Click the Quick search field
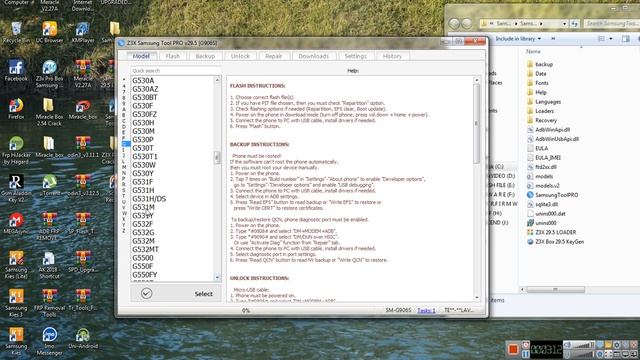This screenshot has width=640, height=360. [176, 71]
